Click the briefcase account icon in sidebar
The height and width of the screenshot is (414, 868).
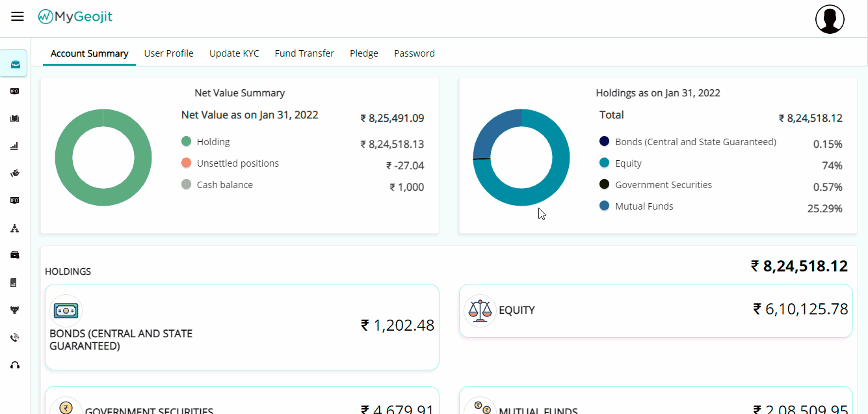(15, 64)
